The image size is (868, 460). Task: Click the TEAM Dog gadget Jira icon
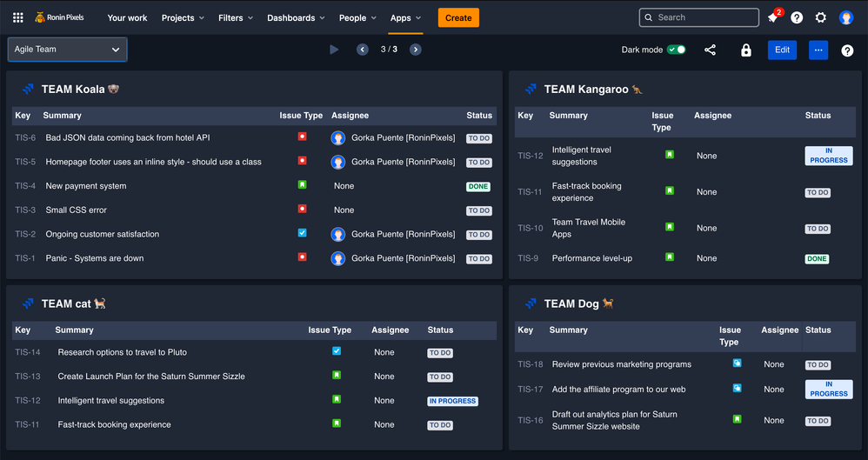tap(531, 303)
